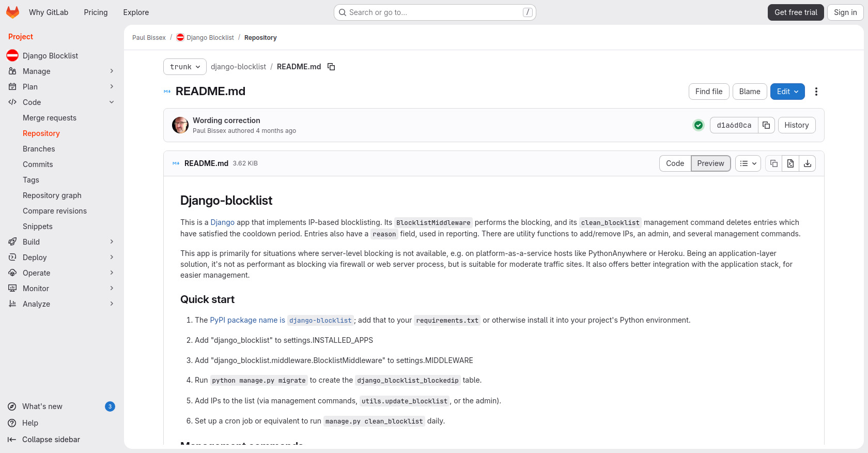Switch to Code view of file

click(x=675, y=163)
